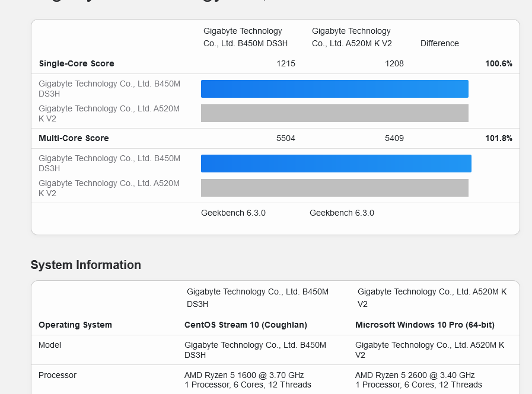Click the Model value for A520M K V2

tap(429, 350)
